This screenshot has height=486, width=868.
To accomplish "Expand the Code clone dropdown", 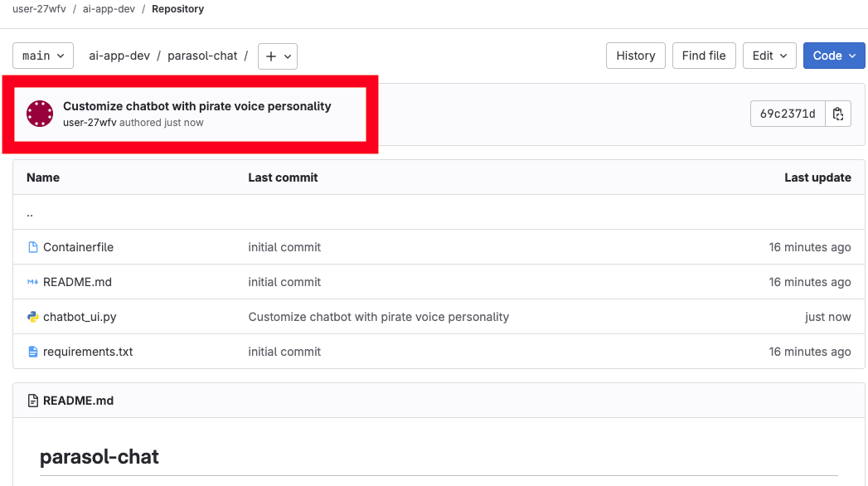I will [x=833, y=56].
